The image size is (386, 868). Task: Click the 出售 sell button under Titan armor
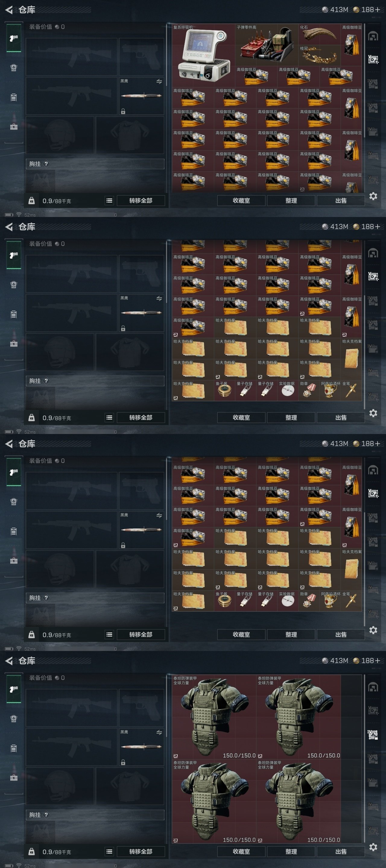(340, 851)
